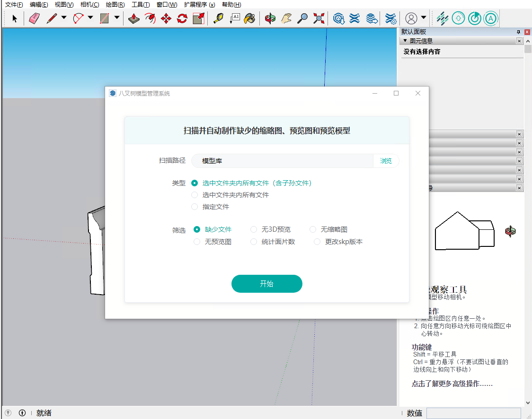Choose the 统计面片数 filter radio
This screenshot has height=419, width=532.
point(253,242)
